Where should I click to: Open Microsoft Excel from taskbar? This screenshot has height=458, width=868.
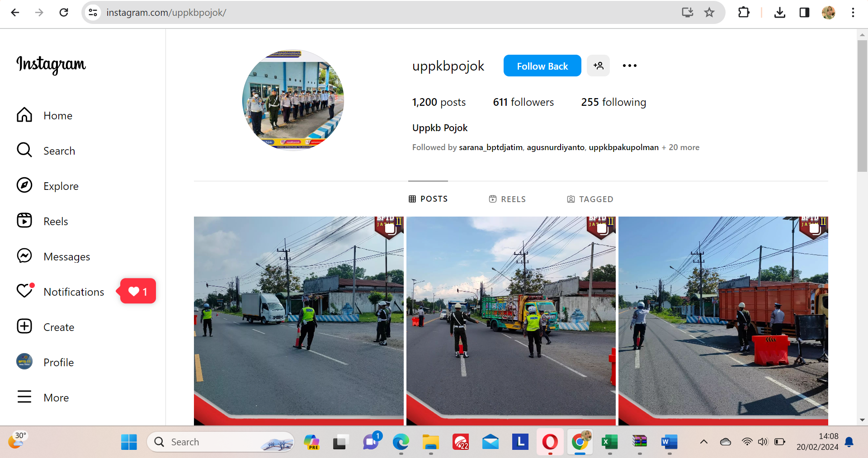pos(609,442)
